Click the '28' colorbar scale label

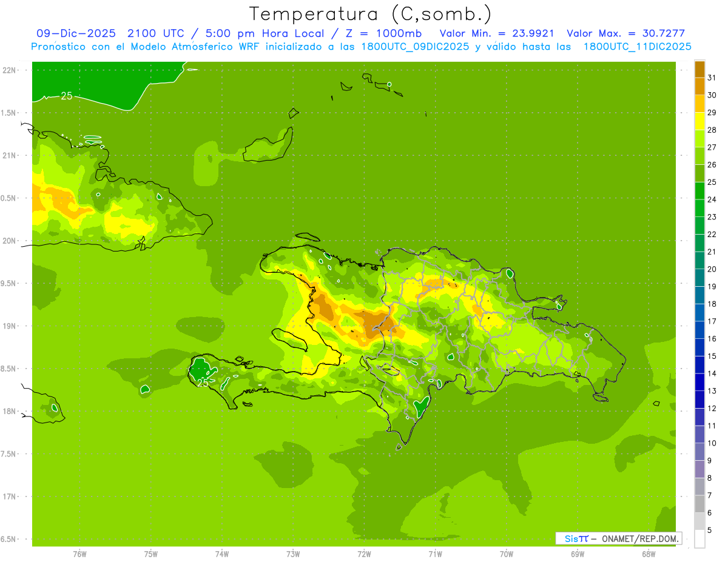coord(712,130)
